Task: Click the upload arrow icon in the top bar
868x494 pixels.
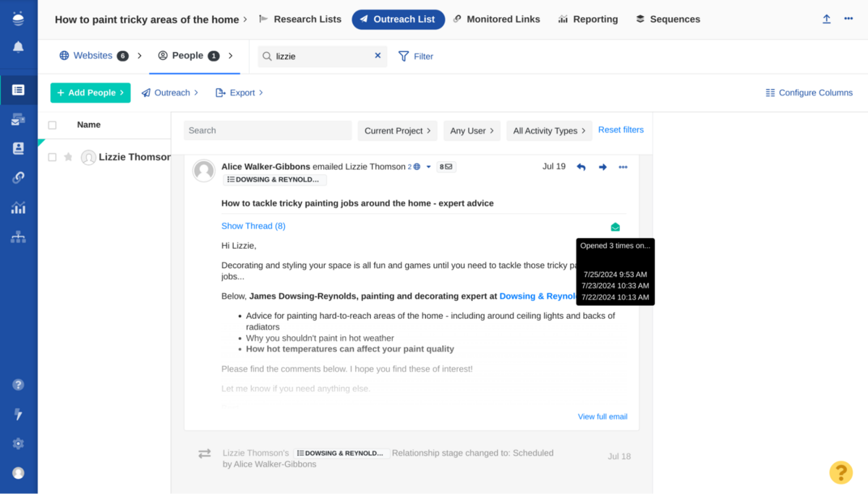Action: pos(826,19)
